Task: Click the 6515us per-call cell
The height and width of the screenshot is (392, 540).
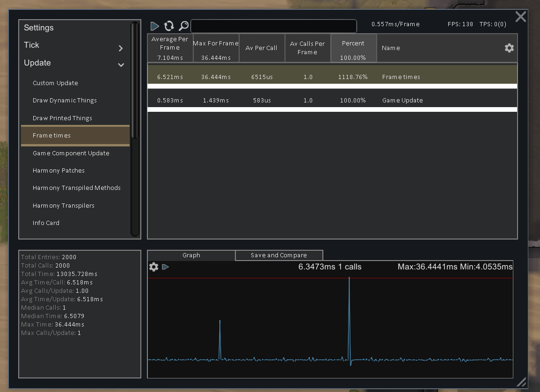Action: pos(262,77)
